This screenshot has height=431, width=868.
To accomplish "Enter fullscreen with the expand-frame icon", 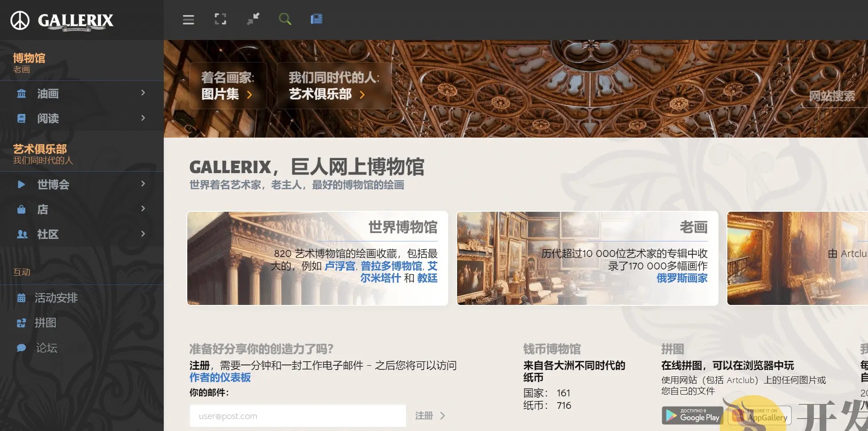I will coord(221,19).
